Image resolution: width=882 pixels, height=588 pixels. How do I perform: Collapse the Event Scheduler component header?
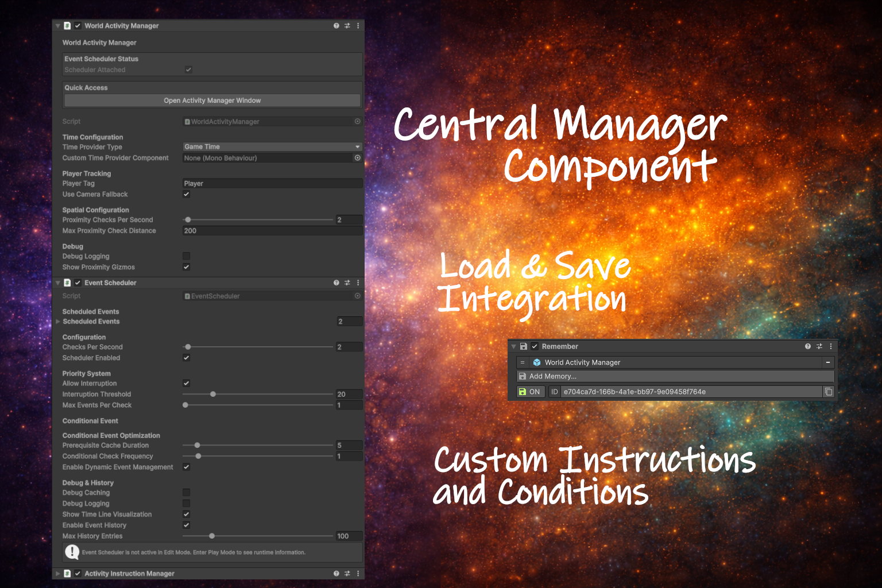pos(58,283)
